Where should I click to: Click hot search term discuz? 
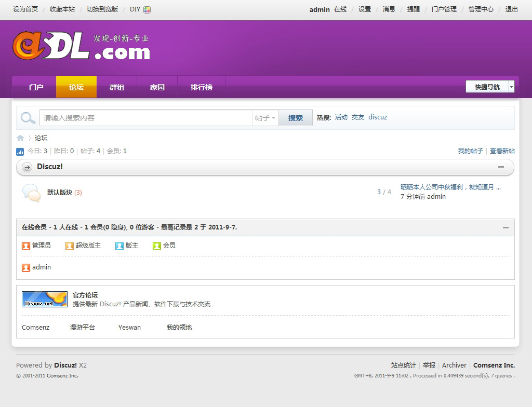[x=378, y=117]
